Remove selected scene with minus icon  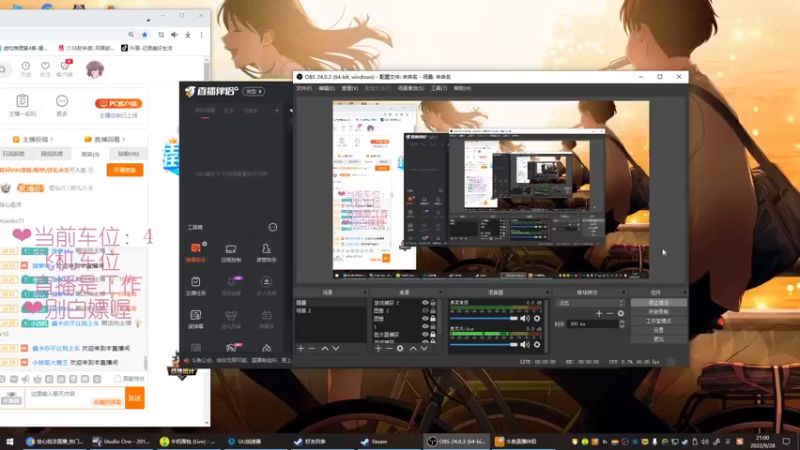pyautogui.click(x=312, y=348)
